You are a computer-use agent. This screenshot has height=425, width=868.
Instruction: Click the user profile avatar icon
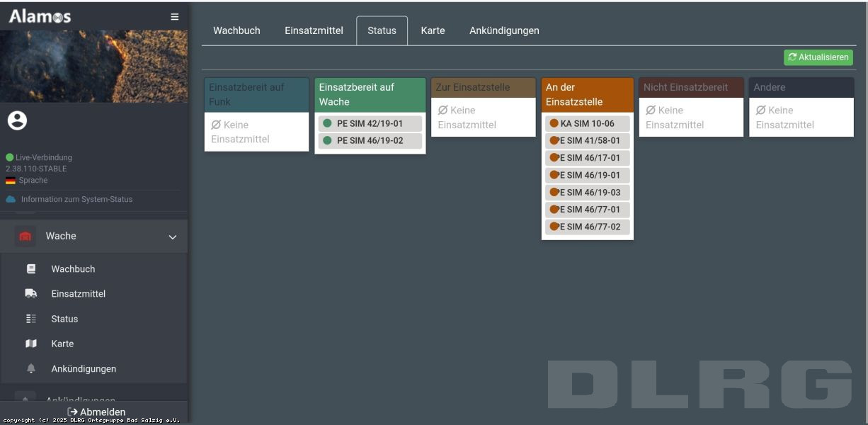click(x=17, y=121)
